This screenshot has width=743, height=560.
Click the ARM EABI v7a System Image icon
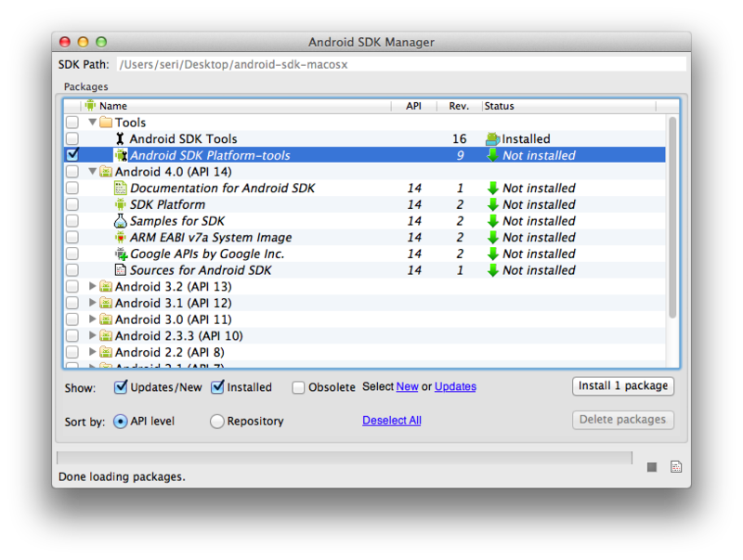click(x=121, y=237)
